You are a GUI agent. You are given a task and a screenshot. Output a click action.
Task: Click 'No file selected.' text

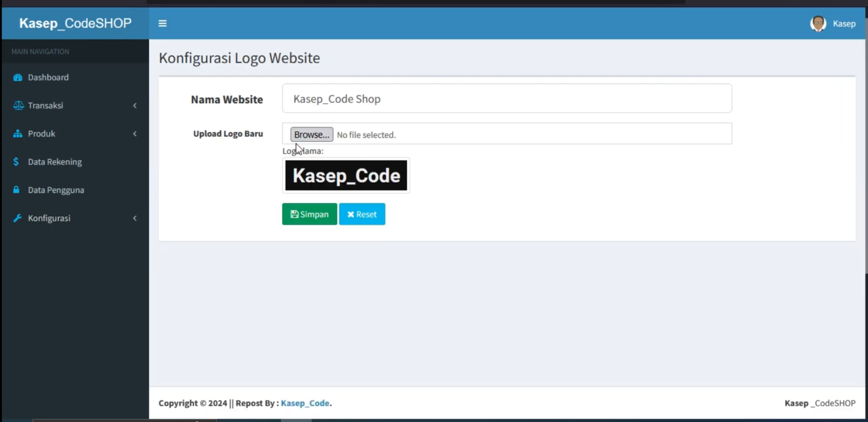(366, 135)
